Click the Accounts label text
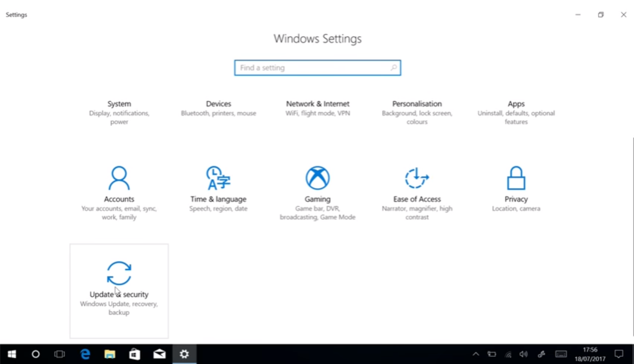The height and width of the screenshot is (364, 634). click(119, 199)
